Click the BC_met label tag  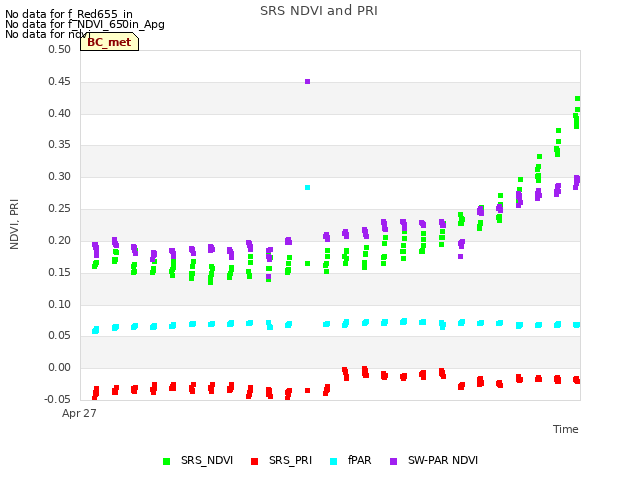(x=109, y=42)
